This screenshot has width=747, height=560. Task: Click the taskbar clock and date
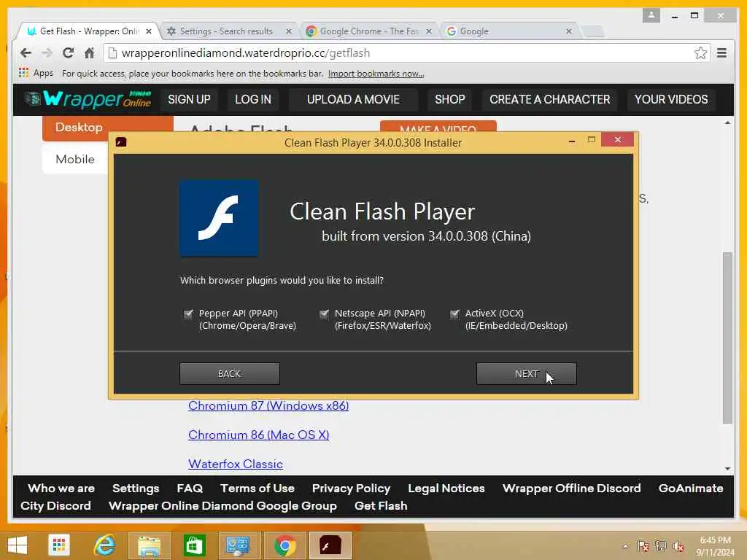716,545
